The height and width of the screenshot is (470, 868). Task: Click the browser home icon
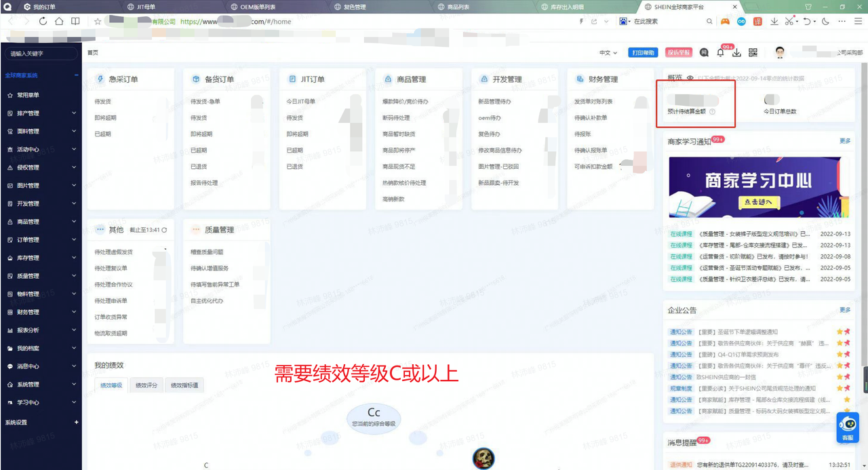click(59, 21)
